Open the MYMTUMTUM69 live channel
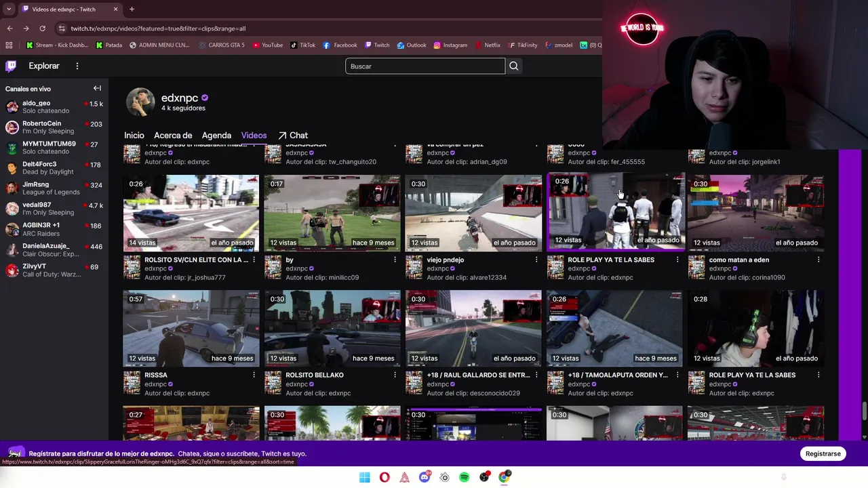 (54, 147)
